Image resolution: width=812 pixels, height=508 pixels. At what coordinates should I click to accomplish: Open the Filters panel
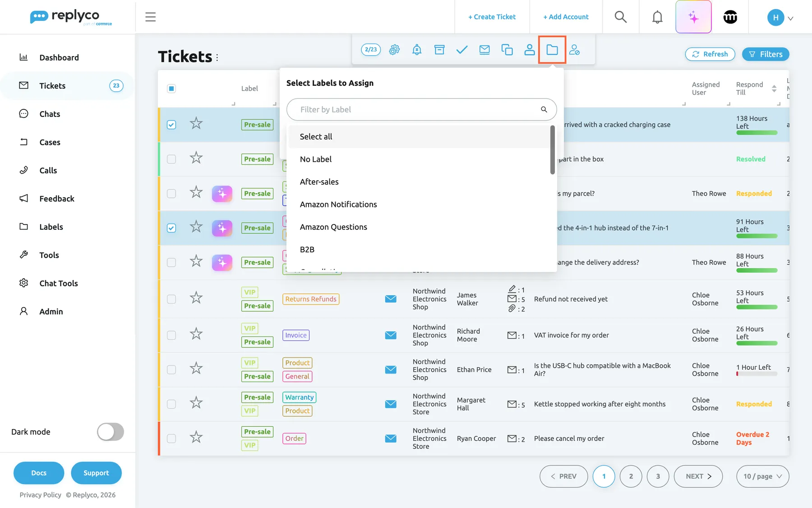click(766, 54)
